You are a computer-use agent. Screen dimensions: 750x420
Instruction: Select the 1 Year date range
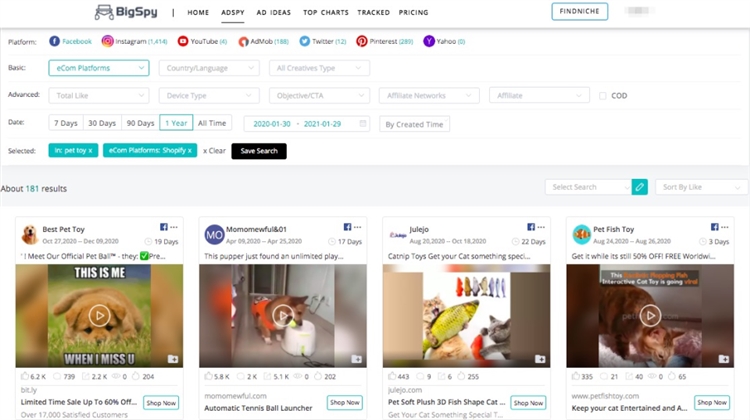pyautogui.click(x=176, y=123)
